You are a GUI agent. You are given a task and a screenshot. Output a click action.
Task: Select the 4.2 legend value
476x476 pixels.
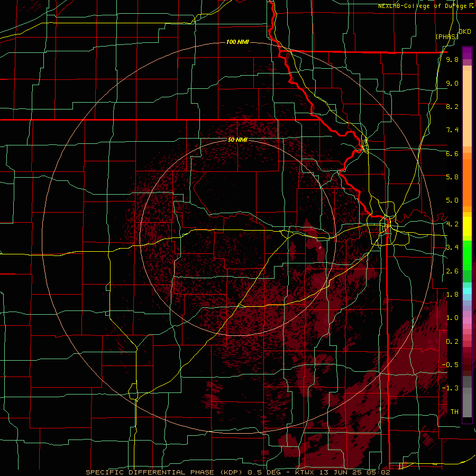(452, 224)
